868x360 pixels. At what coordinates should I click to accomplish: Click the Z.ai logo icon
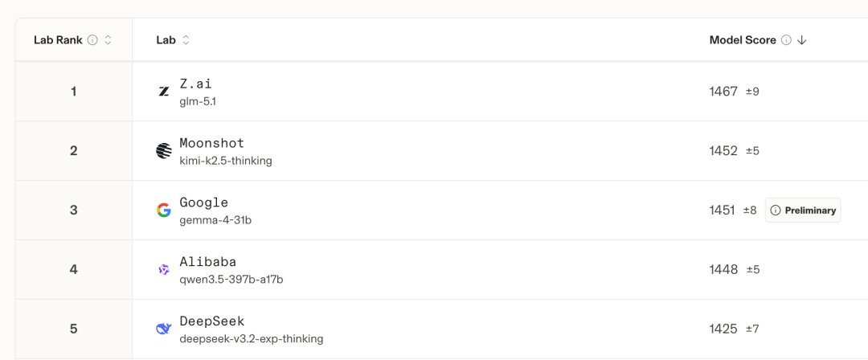(x=164, y=92)
